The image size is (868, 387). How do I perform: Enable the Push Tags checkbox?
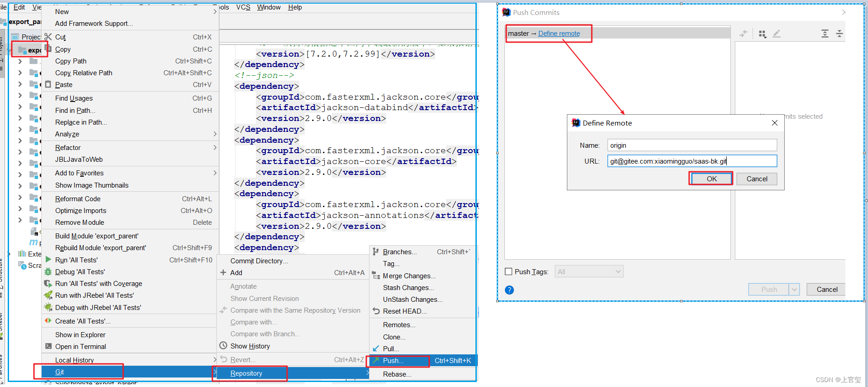tap(508, 271)
